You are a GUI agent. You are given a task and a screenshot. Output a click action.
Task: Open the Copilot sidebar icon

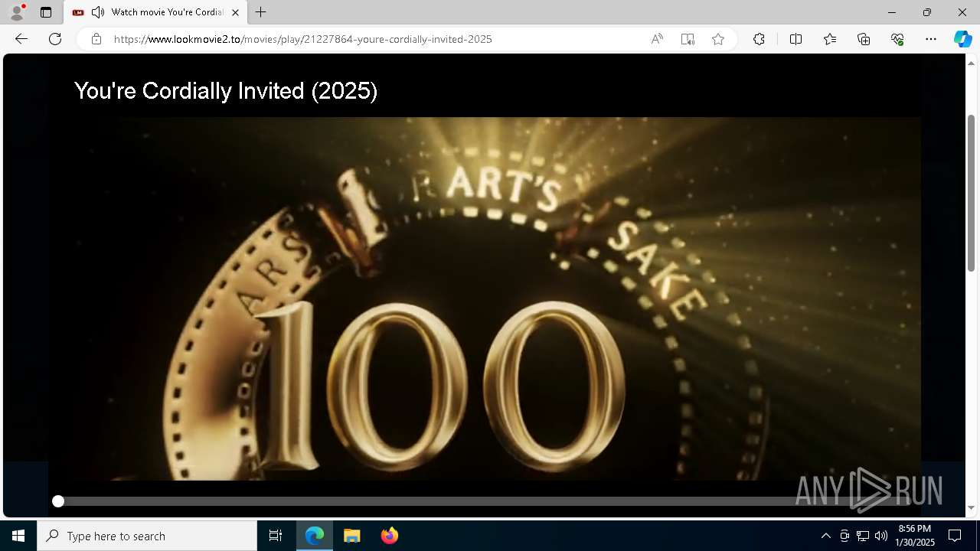[962, 39]
